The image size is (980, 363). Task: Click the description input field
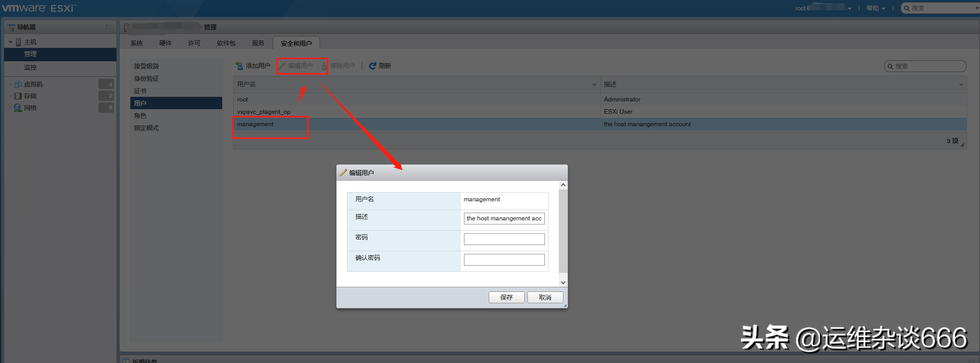coord(504,218)
